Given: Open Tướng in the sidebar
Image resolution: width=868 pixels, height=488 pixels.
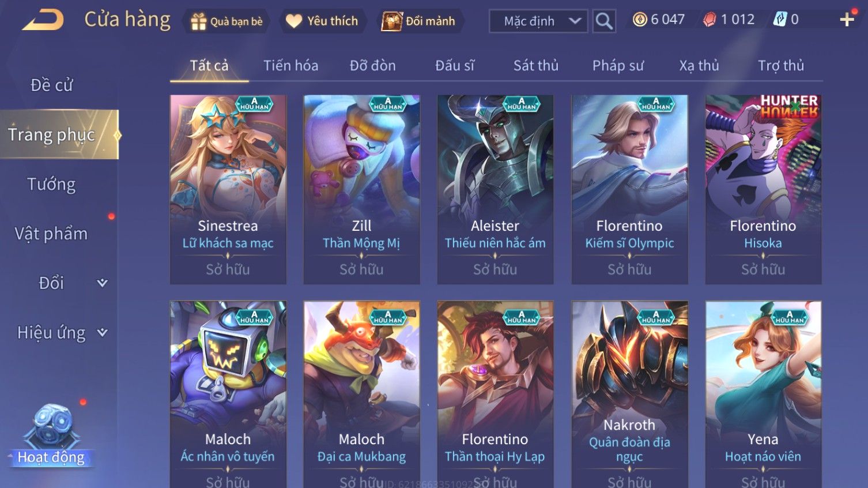Looking at the screenshot, I should pos(51,184).
